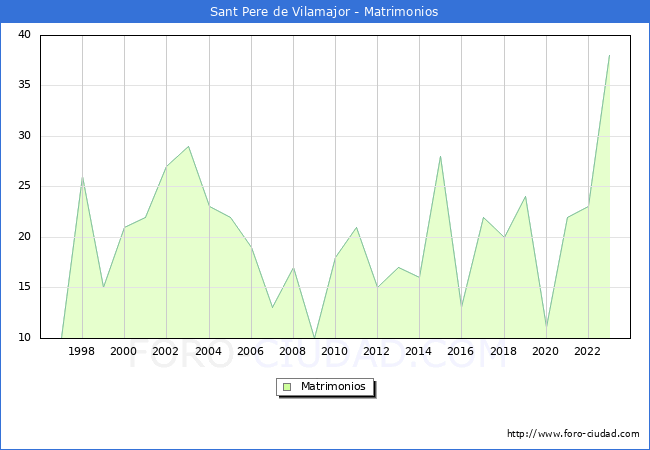Click the 2014 x-axis label
The width and height of the screenshot is (650, 450).
pyautogui.click(x=419, y=351)
